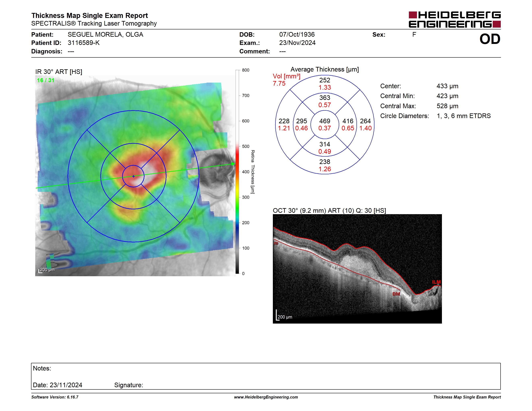
Task: Click inner right sector thickness '416'
Action: point(348,121)
